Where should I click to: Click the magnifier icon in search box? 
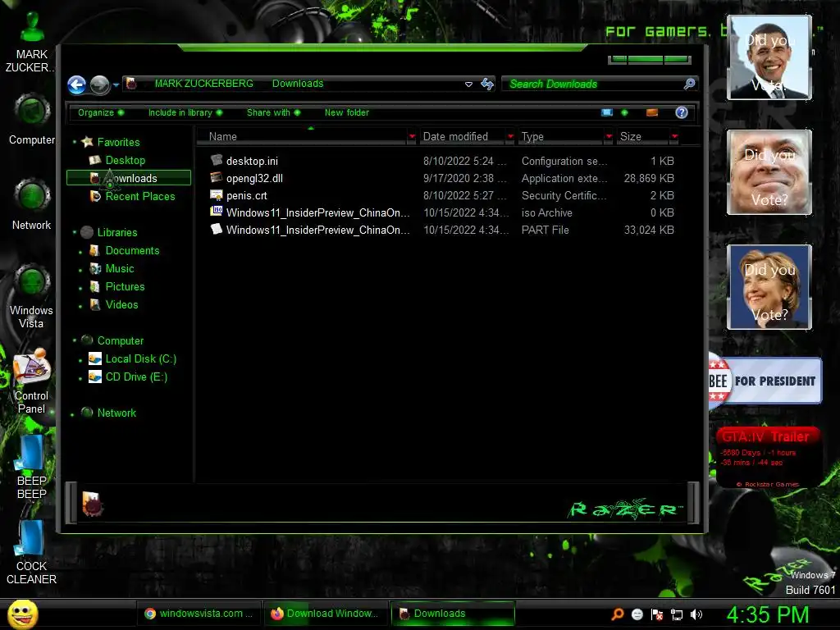[x=689, y=84]
